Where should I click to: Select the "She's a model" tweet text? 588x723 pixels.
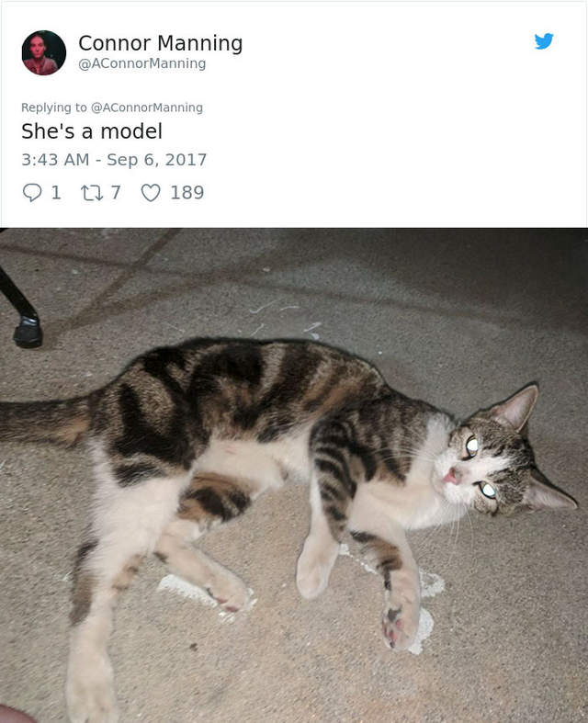[92, 131]
